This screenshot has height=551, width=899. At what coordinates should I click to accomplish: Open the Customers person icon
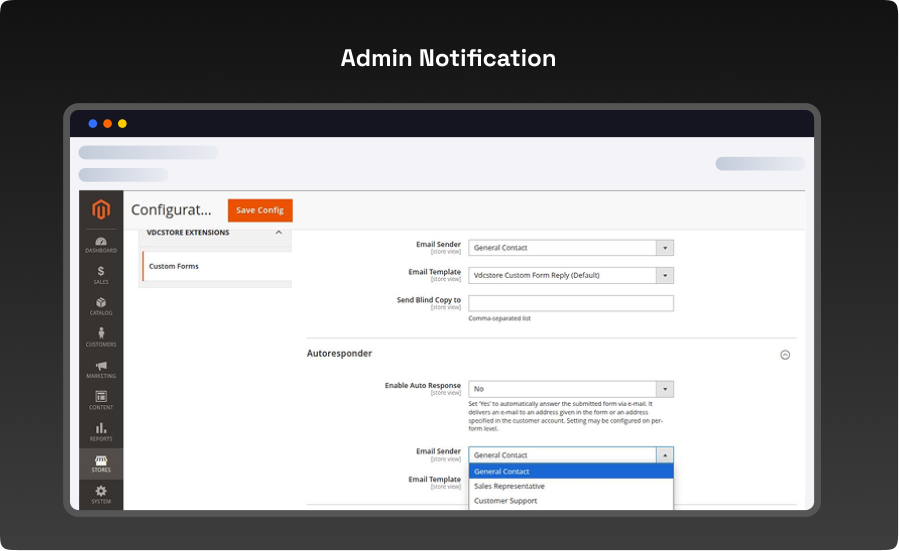point(101,336)
